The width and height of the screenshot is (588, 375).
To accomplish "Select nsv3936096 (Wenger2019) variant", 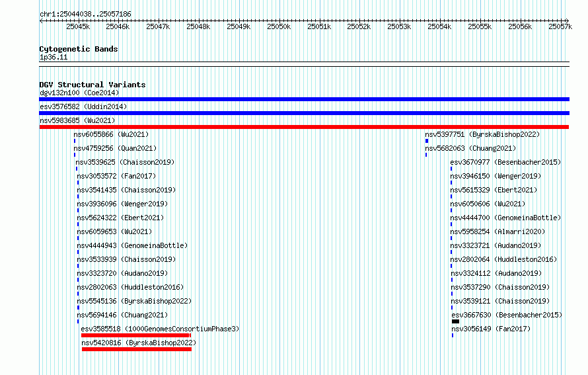I will pyautogui.click(x=122, y=204).
